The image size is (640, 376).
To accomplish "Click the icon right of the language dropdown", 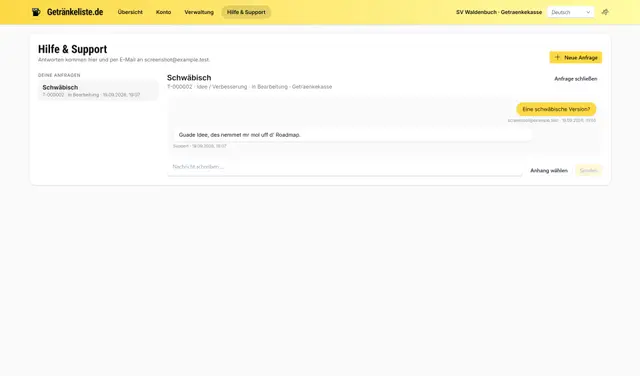I will [605, 12].
